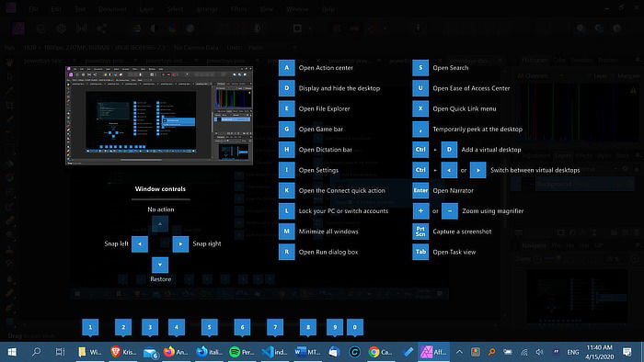
Task: Select the Affinity Photo taskbar button
Action: tap(433, 352)
